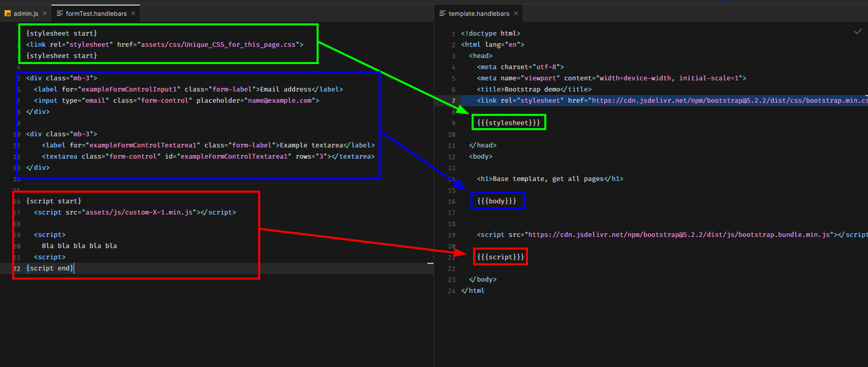The height and width of the screenshot is (367, 868).
Task: Place cursor on the <!doctype html> line
Action: point(490,34)
